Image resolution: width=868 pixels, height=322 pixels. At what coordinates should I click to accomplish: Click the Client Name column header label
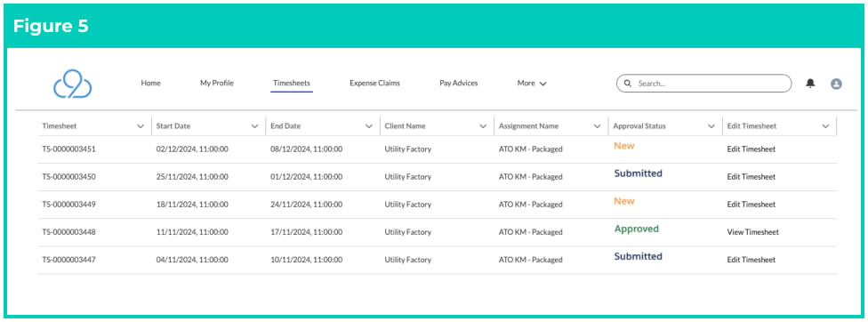click(x=406, y=126)
